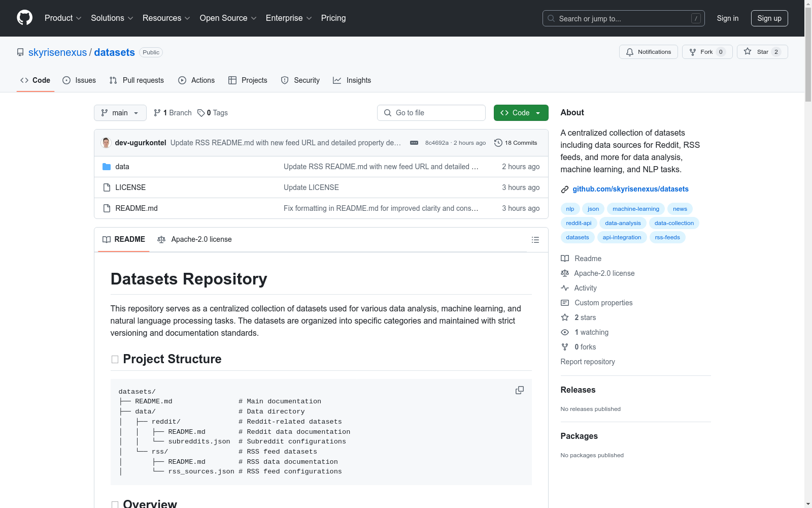Open the Security tab
This screenshot has width=812, height=508.
[300, 80]
